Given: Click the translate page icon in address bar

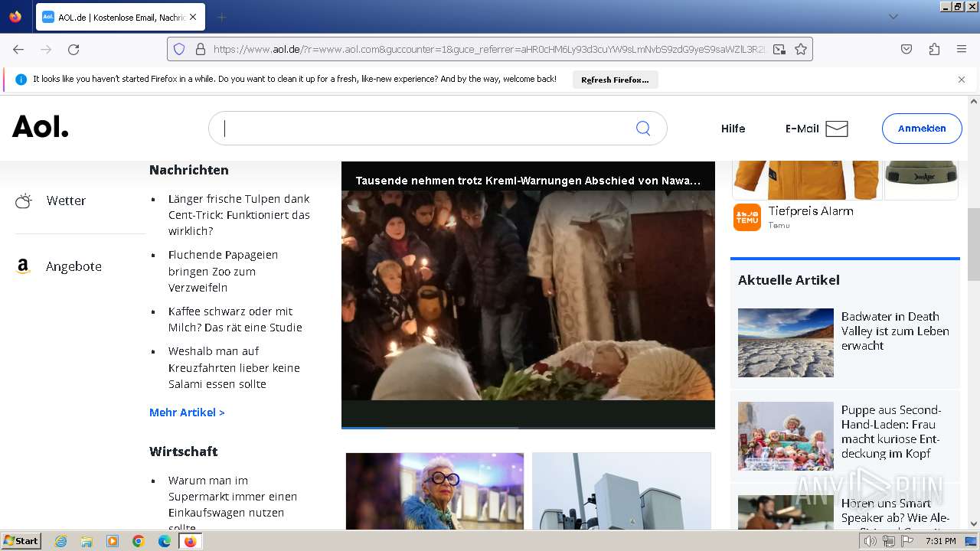Looking at the screenshot, I should point(779,49).
